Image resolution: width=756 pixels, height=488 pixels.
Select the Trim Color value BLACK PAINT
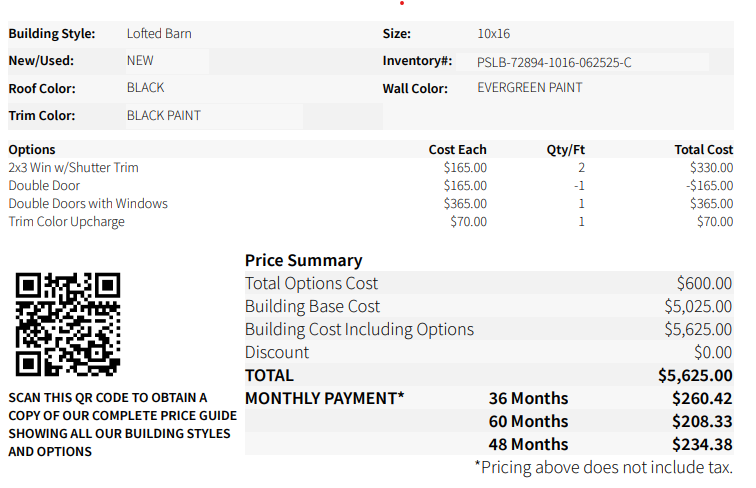164,116
